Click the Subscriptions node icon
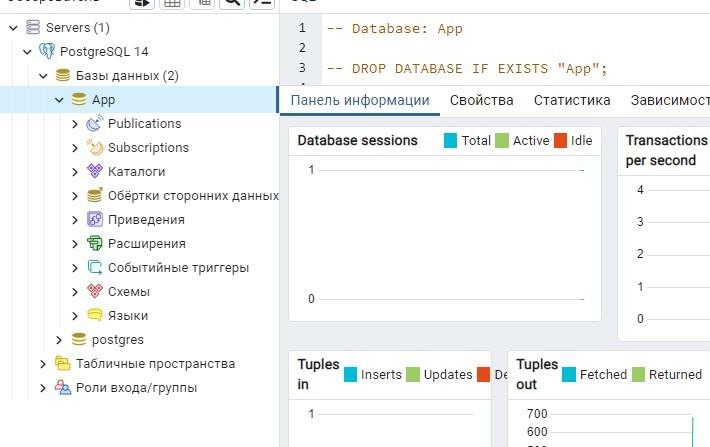 95,147
